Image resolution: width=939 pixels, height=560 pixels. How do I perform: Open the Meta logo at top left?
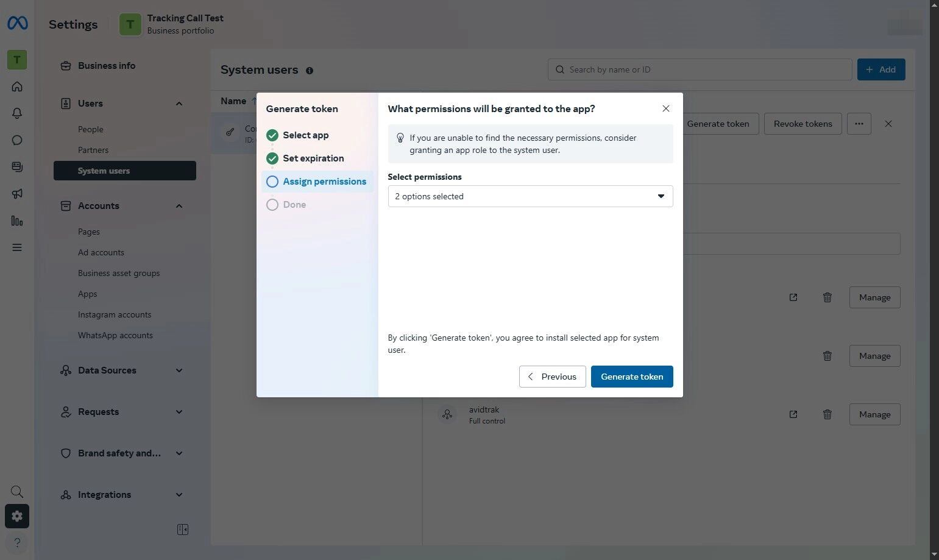[x=17, y=23]
